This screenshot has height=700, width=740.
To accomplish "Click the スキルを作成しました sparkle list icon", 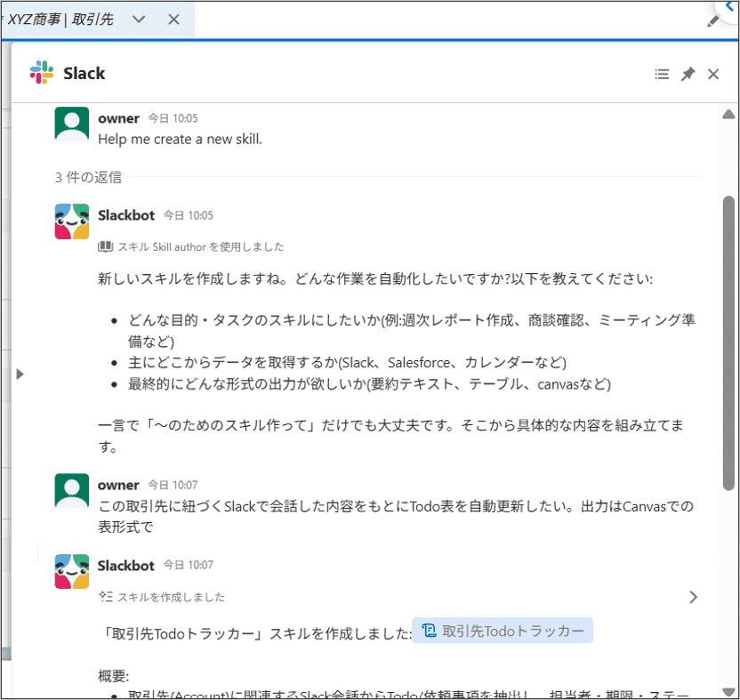I will coord(106,597).
